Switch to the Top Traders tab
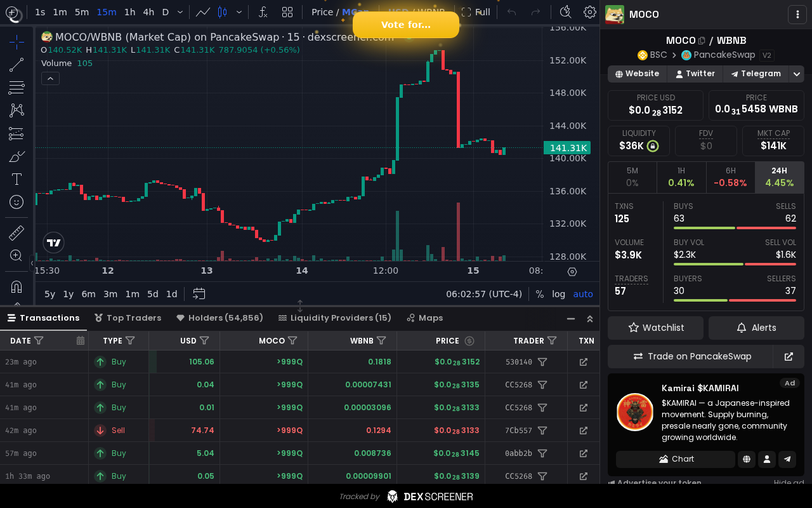 point(128,318)
